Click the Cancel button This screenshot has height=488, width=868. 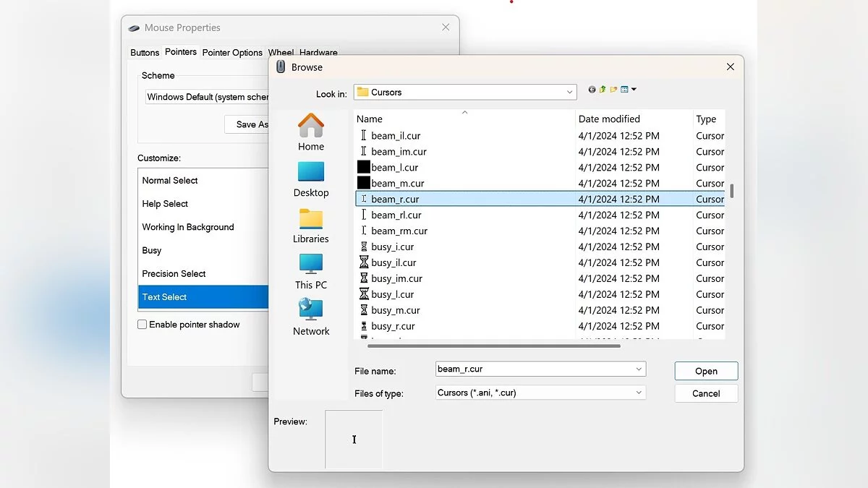[706, 393]
